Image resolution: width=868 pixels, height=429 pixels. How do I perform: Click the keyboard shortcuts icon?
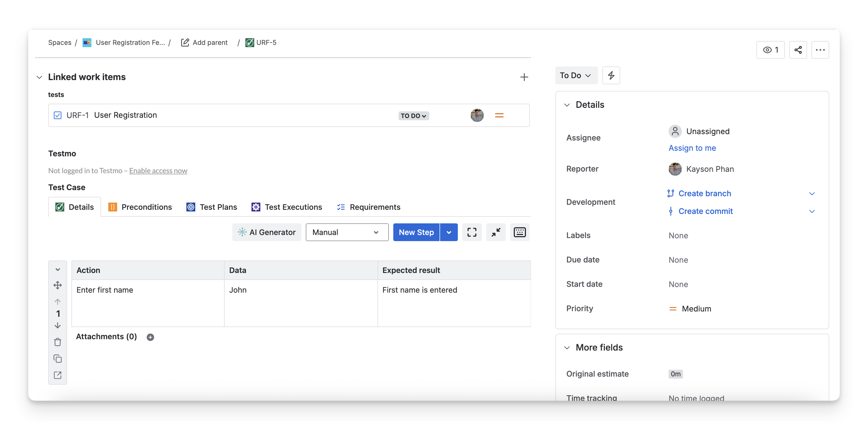(x=519, y=232)
